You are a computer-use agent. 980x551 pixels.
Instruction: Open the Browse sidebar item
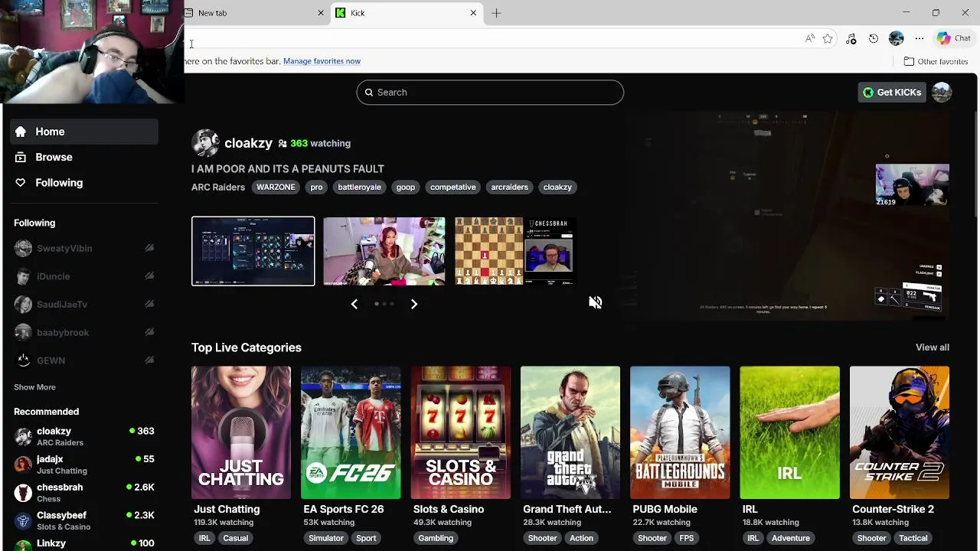coord(84,157)
